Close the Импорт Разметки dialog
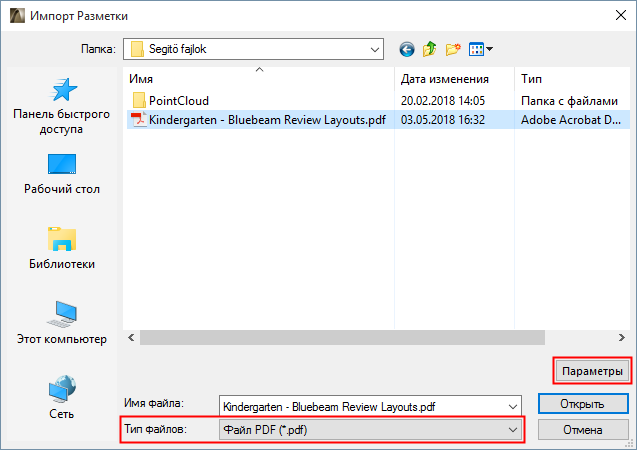The image size is (637, 450). (x=620, y=15)
